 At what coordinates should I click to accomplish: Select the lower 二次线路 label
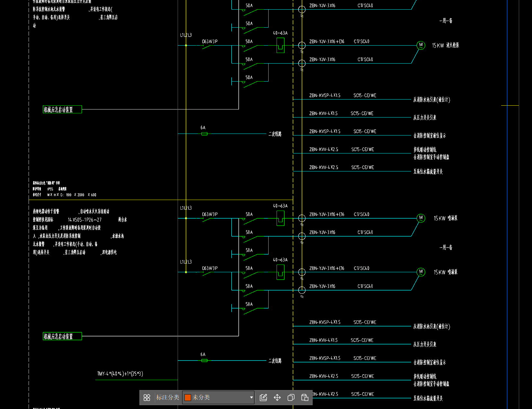pos(275,361)
